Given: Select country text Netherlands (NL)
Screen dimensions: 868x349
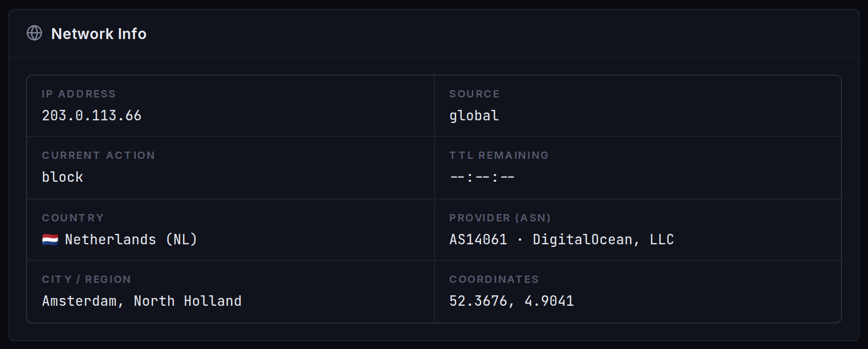Looking at the screenshot, I should 131,240.
